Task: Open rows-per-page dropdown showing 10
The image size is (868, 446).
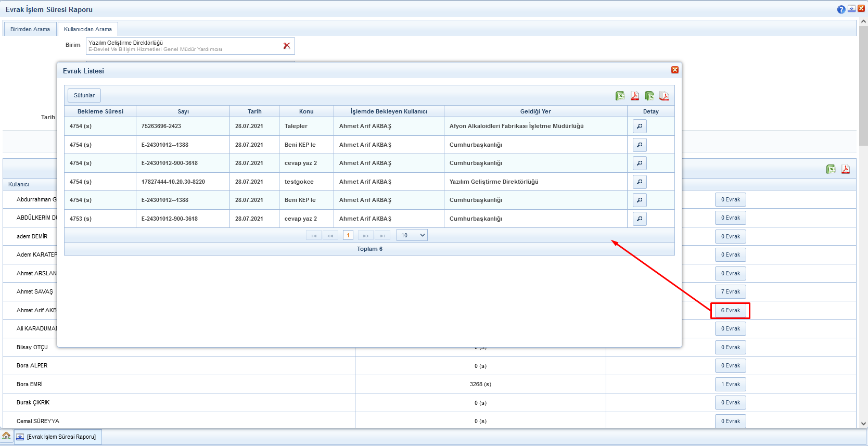Action: coord(412,236)
